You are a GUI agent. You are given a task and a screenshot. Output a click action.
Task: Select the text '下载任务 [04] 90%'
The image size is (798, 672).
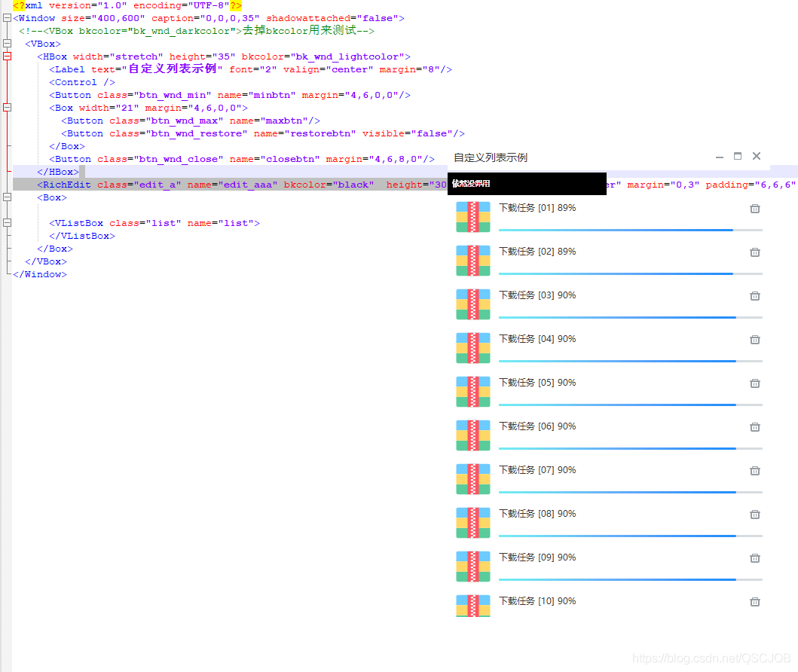coord(537,339)
